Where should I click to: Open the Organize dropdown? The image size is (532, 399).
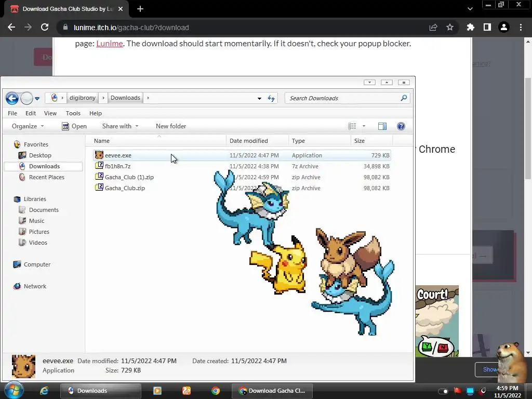coord(28,126)
